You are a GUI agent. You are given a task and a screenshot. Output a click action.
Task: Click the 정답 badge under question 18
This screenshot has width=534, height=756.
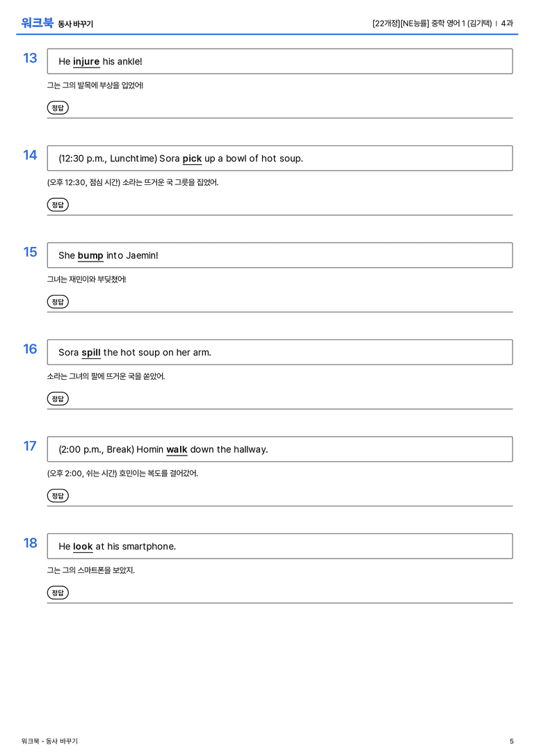point(58,592)
